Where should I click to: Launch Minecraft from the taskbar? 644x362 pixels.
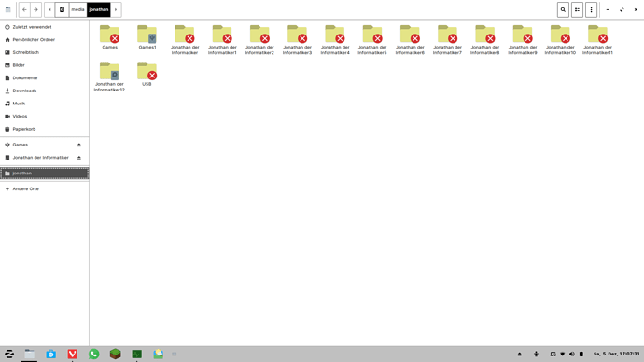click(116, 354)
